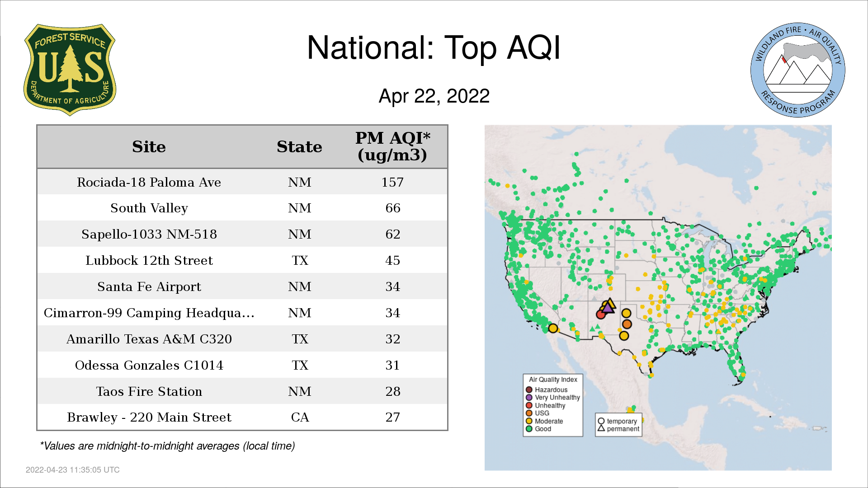The width and height of the screenshot is (868, 488).
Task: Click the Hazardous legend label text
Action: coord(551,389)
